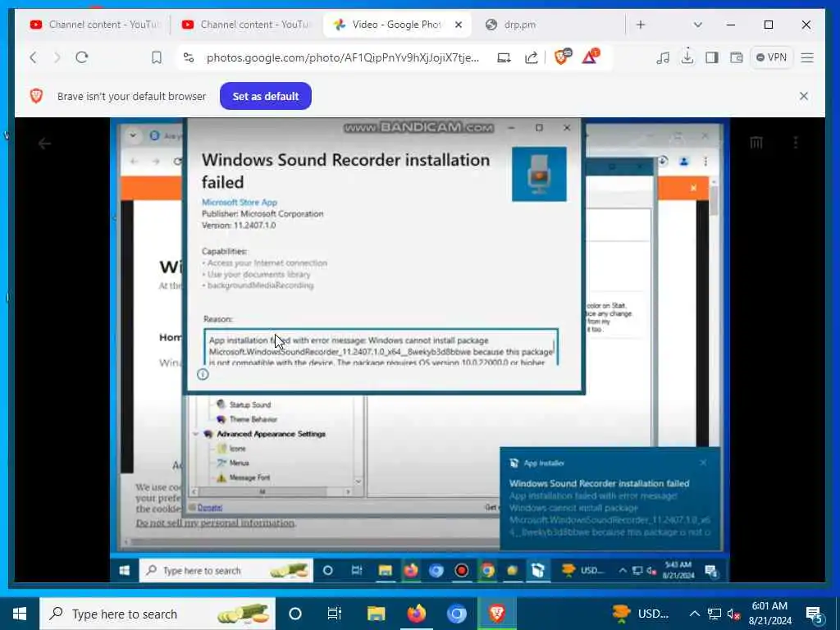Collapse Advanced Appearance Settings node
Screen dimensions: 840x630
pyautogui.click(x=195, y=434)
